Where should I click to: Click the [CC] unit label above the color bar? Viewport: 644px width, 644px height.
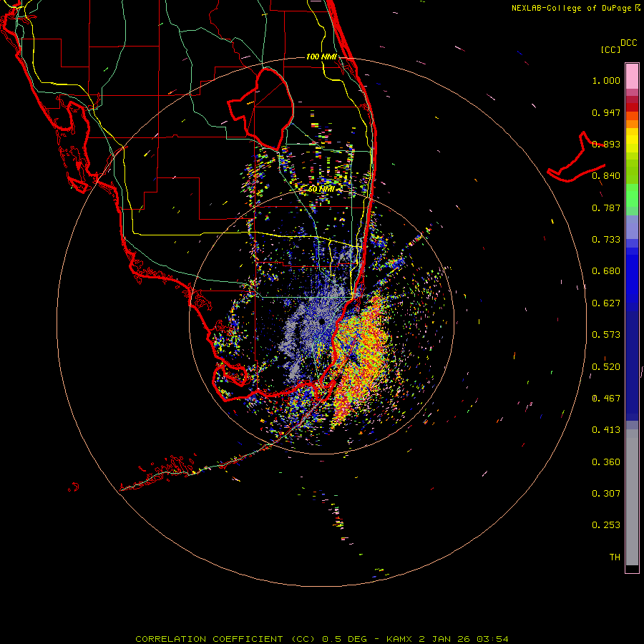[x=610, y=49]
